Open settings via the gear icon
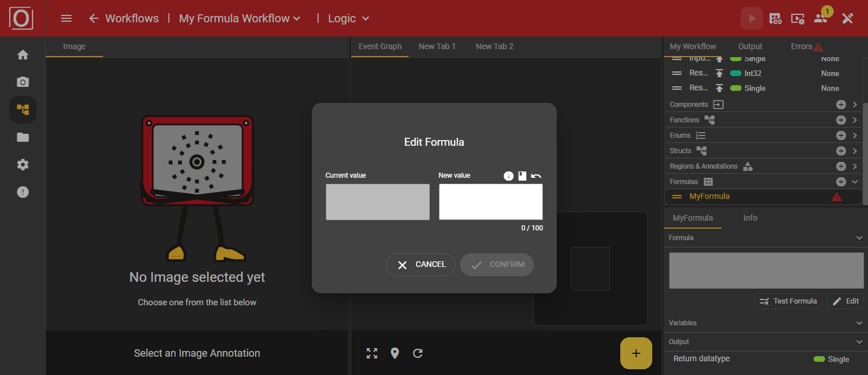This screenshot has width=868, height=375. pyautogui.click(x=22, y=164)
